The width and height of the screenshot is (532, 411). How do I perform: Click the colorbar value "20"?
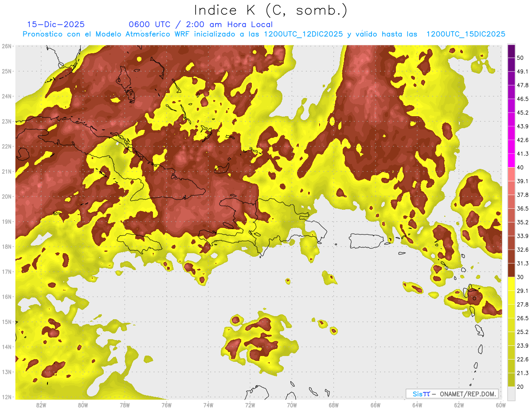pos(521,387)
